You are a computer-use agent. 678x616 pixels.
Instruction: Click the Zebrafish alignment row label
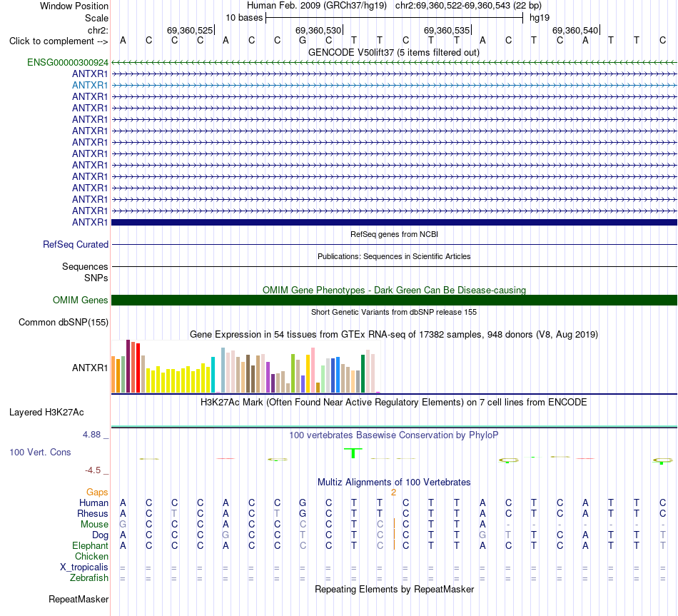pyautogui.click(x=88, y=578)
